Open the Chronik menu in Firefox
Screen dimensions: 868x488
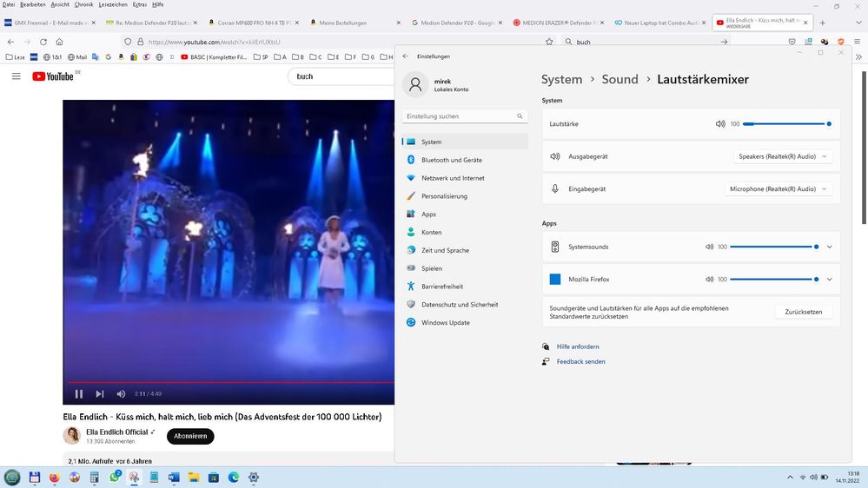pos(83,4)
